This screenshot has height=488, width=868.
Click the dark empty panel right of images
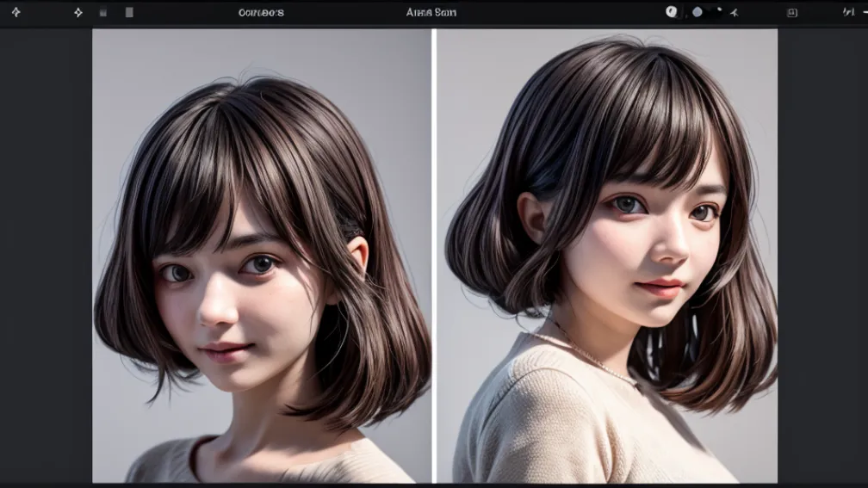point(821,256)
